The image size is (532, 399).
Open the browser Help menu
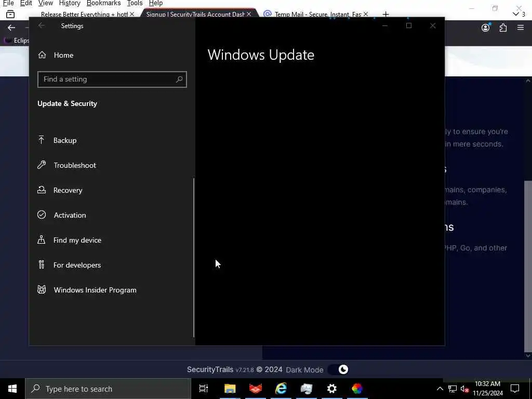point(156,3)
